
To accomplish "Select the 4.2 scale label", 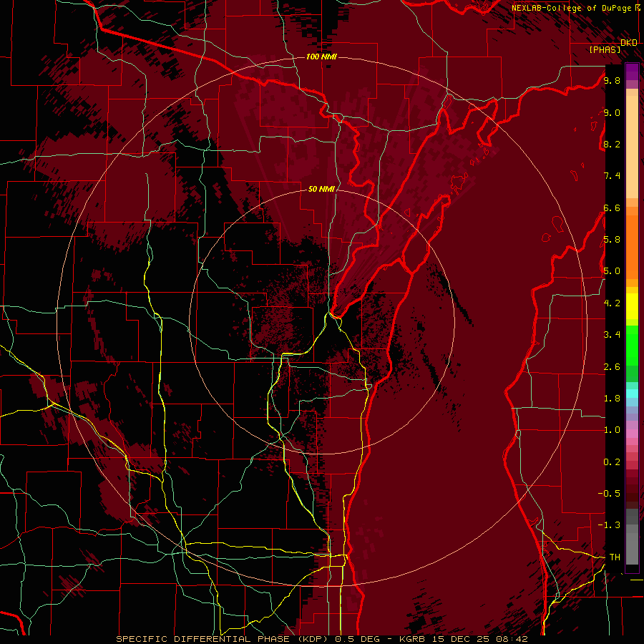I will tap(612, 303).
